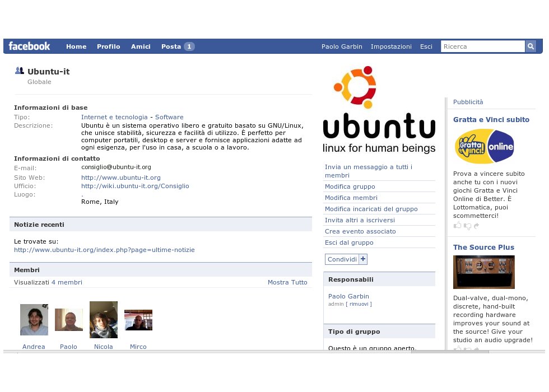Viewport: 549px width, 392px height.
Task: Click the Informazioni di base heading
Action: click(51, 108)
